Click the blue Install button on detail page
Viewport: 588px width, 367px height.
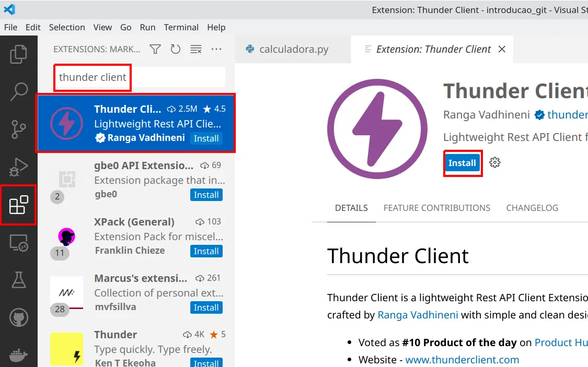point(462,163)
